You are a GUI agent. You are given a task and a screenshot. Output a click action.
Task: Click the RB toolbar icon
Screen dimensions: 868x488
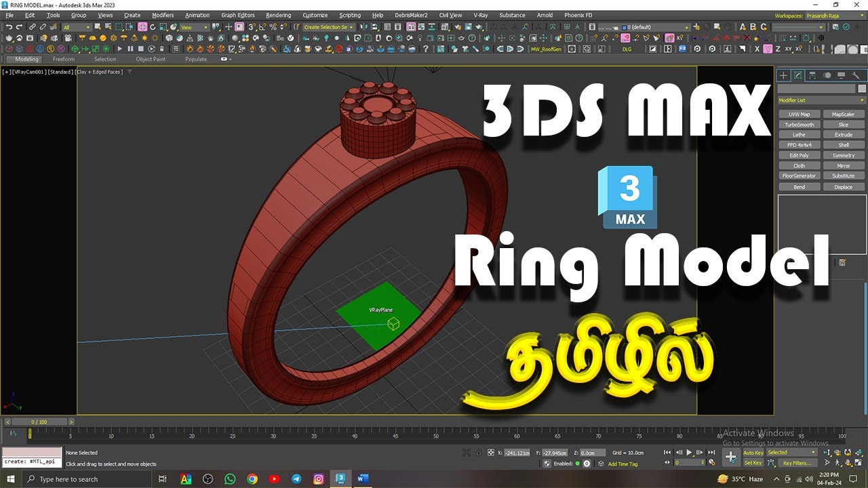coord(682,49)
